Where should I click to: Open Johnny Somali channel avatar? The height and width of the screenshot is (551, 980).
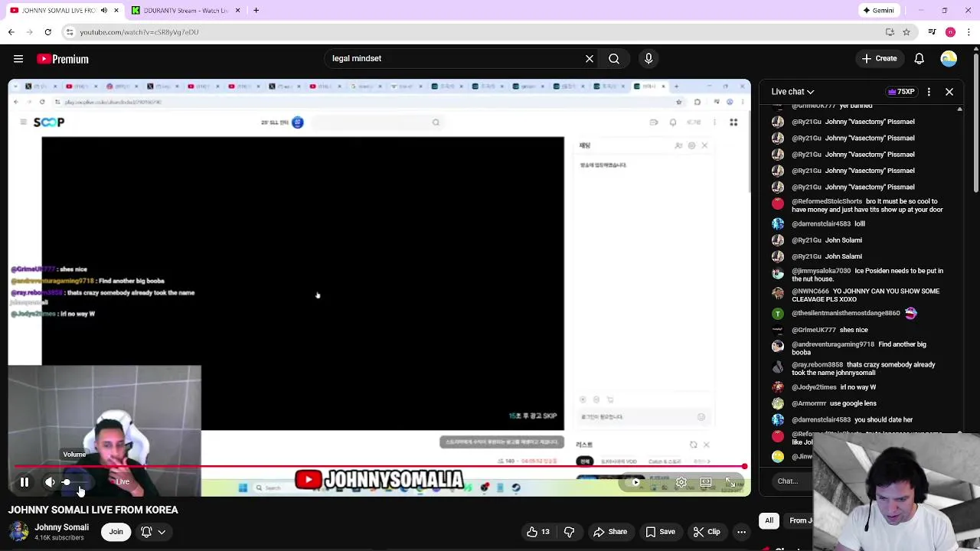coord(18,532)
